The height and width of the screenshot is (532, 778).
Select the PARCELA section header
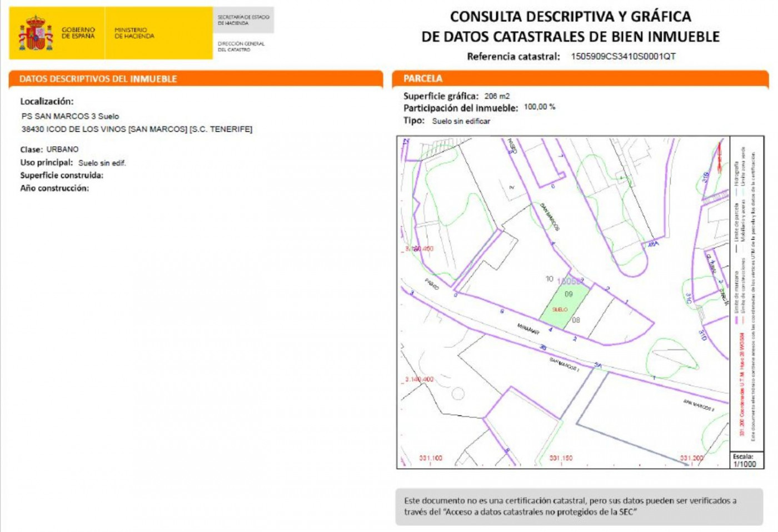(x=423, y=79)
